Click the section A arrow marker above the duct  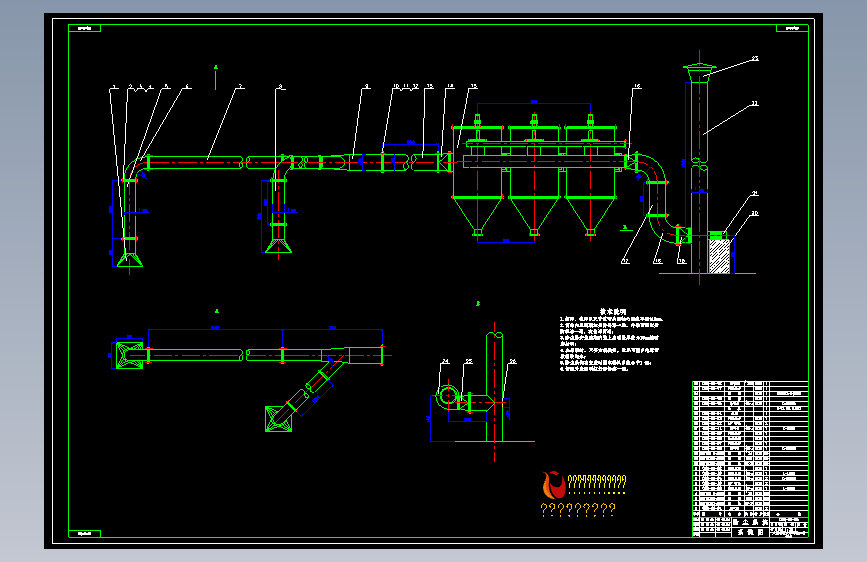(216, 77)
